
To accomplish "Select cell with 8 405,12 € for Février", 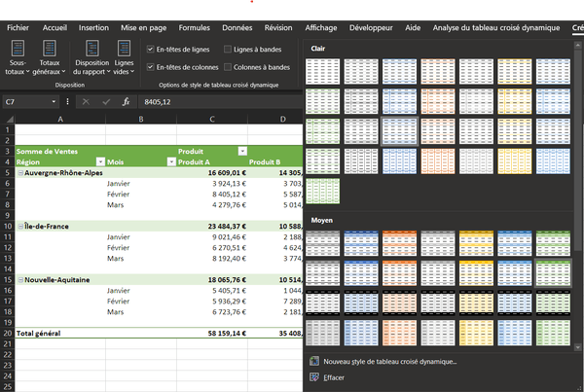I will (x=212, y=194).
